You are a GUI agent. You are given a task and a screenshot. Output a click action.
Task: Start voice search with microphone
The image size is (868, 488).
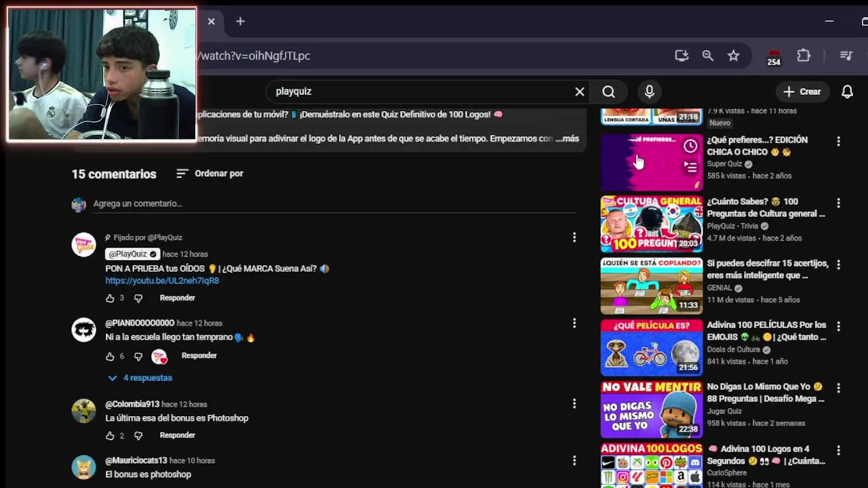649,91
